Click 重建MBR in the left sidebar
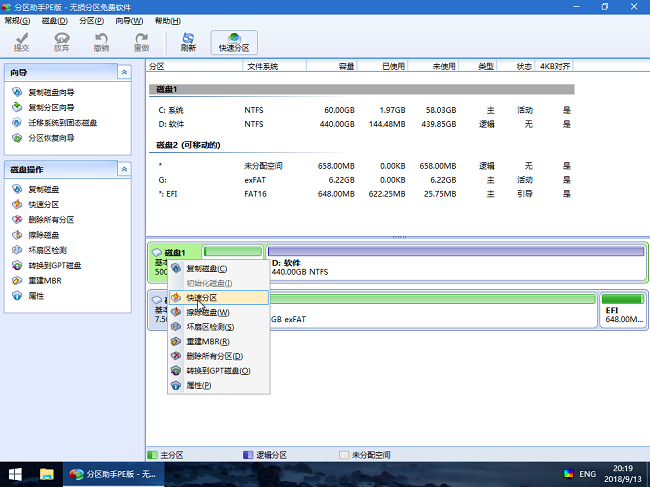650x487 pixels. [46, 281]
